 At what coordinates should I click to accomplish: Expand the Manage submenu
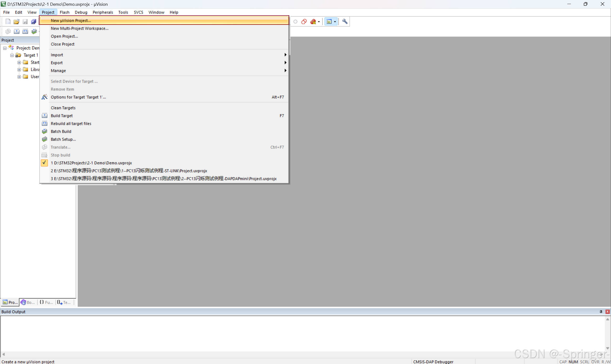[x=58, y=71]
